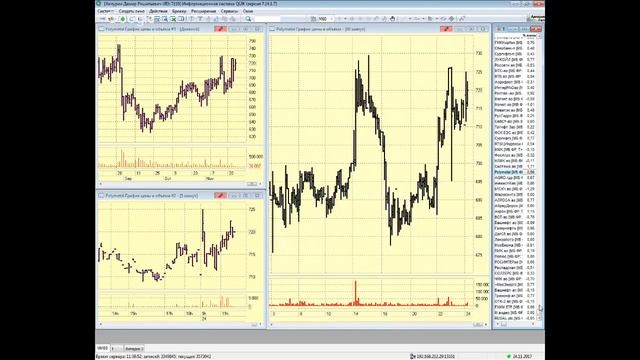The image size is (640, 360).
Task: Click the watchlist vertical scrollbar up arrow
Action: pos(539,36)
